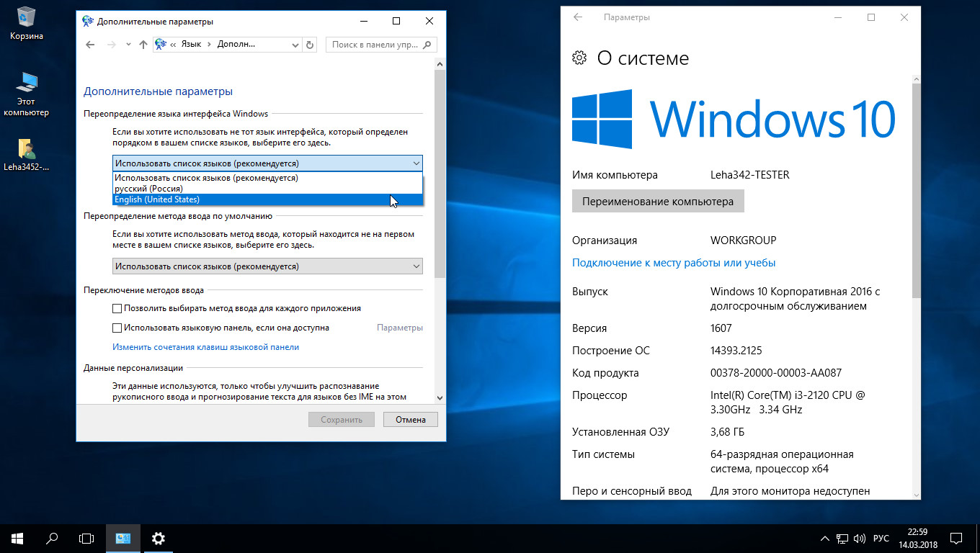Enable per-app input method checkbox

(117, 308)
